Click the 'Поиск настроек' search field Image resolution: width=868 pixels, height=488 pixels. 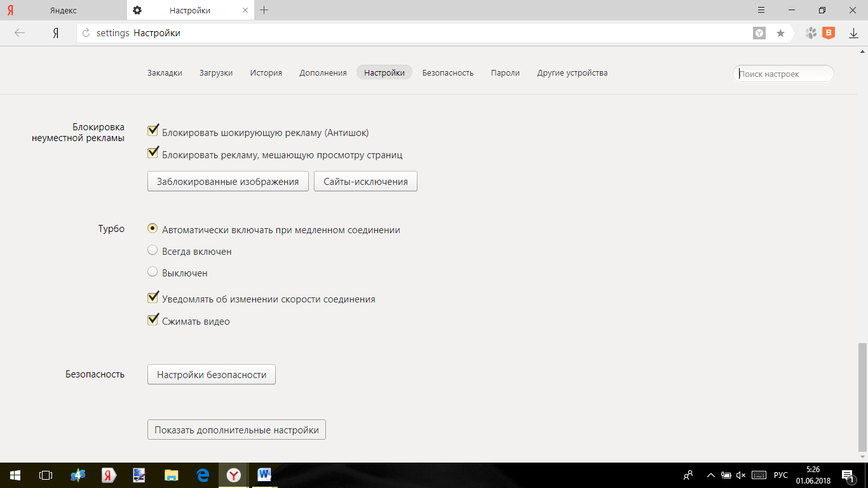point(783,74)
